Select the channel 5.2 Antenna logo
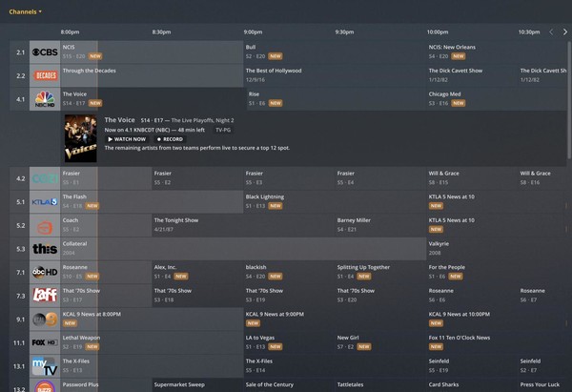 click(x=45, y=225)
